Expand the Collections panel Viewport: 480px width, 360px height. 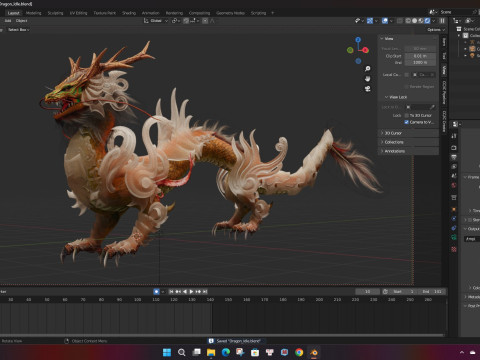point(409,142)
